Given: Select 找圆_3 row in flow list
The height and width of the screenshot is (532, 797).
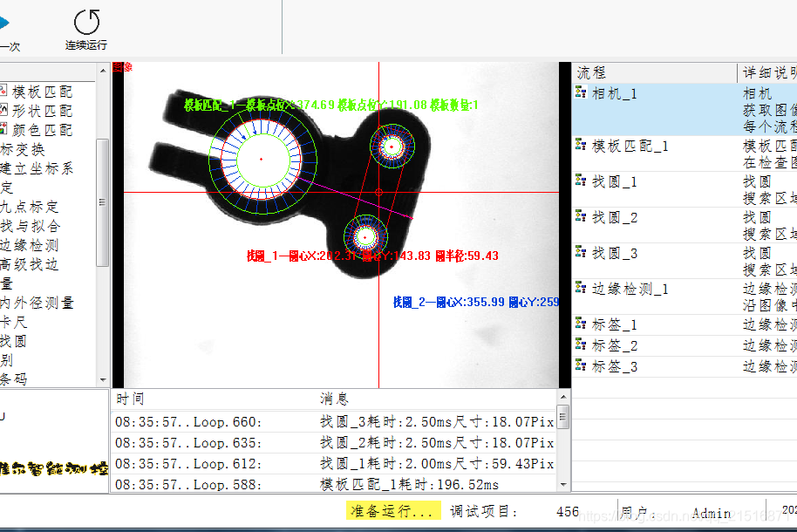Looking at the screenshot, I should (x=685, y=261).
